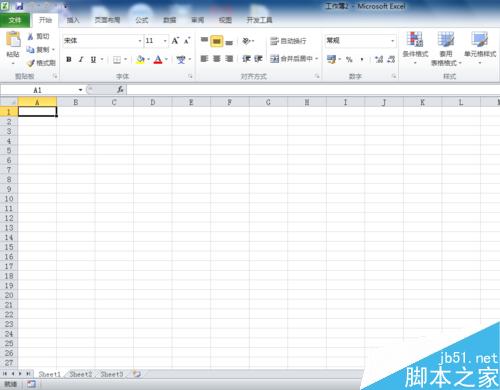Apply the fill color bucket icon
The width and height of the screenshot is (500, 390).
pyautogui.click(x=140, y=60)
